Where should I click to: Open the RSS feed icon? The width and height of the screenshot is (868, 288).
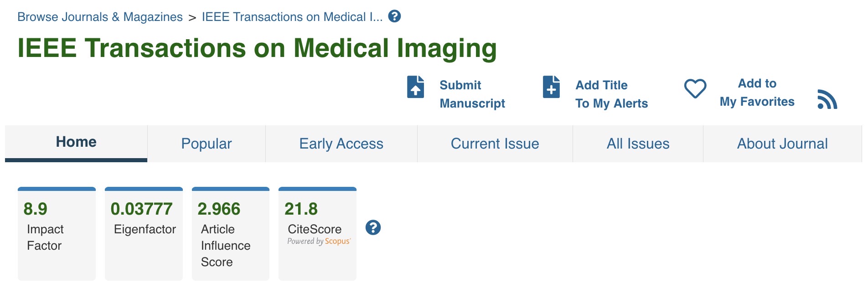click(827, 99)
